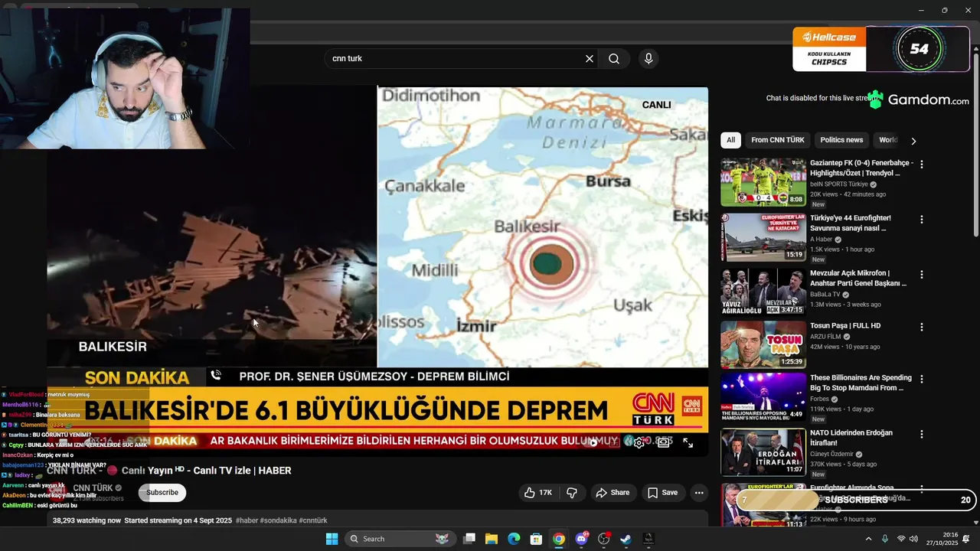Open Türkiye'ye 44 Eurofighter video title
Image resolution: width=980 pixels, height=551 pixels.
851,223
